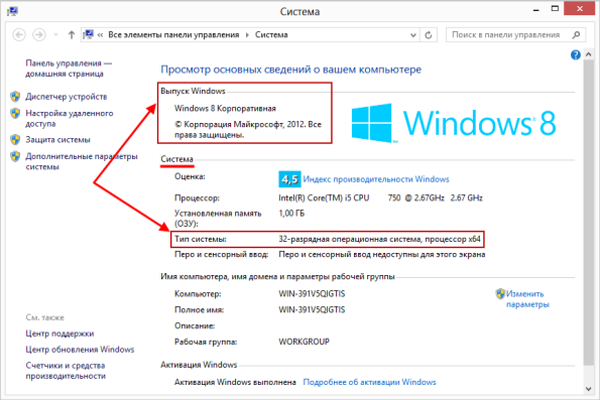Open Подробнее об активации Windows link
600x400 pixels.
[369, 382]
